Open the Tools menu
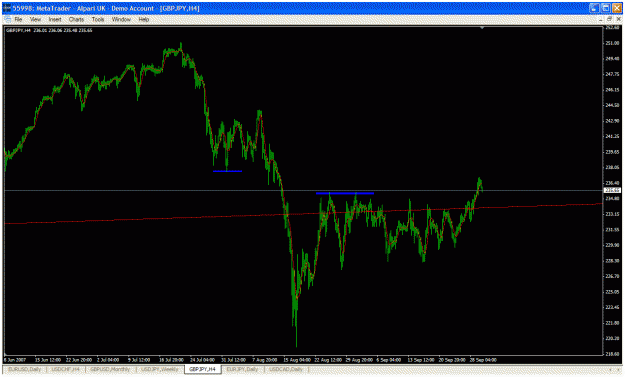This screenshot has height=377, width=625. (98, 19)
